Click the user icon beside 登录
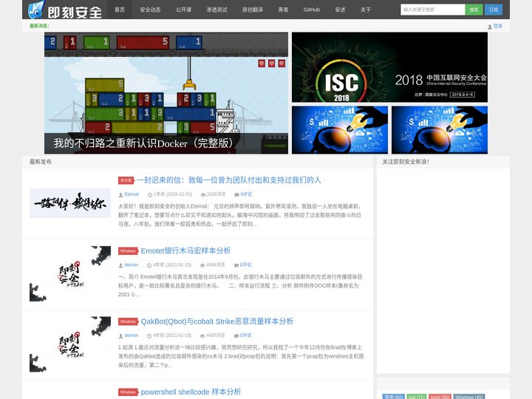532x399 pixels. (490, 26)
